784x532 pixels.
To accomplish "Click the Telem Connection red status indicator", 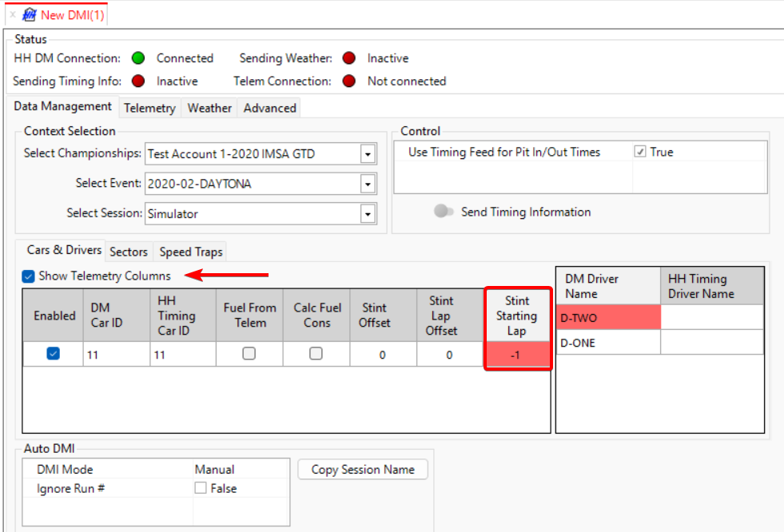I will pyautogui.click(x=348, y=81).
